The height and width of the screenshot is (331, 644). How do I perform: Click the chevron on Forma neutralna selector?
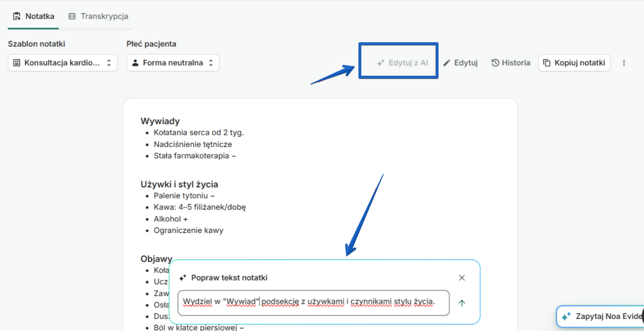[211, 63]
